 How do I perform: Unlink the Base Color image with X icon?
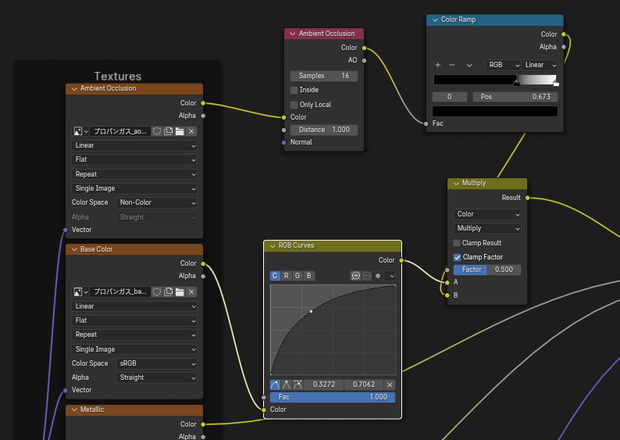(191, 292)
